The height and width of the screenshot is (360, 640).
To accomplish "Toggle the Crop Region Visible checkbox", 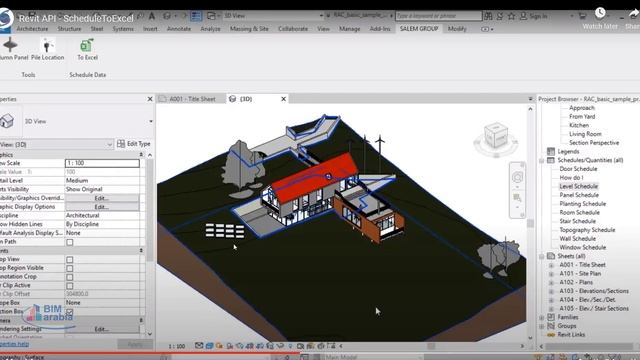I will [70, 268].
